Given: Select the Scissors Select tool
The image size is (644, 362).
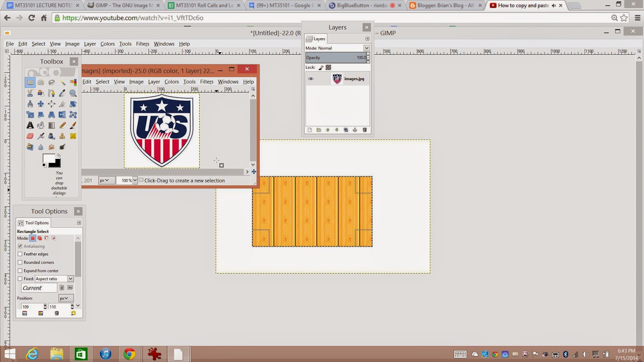Looking at the screenshot, I should point(30,93).
